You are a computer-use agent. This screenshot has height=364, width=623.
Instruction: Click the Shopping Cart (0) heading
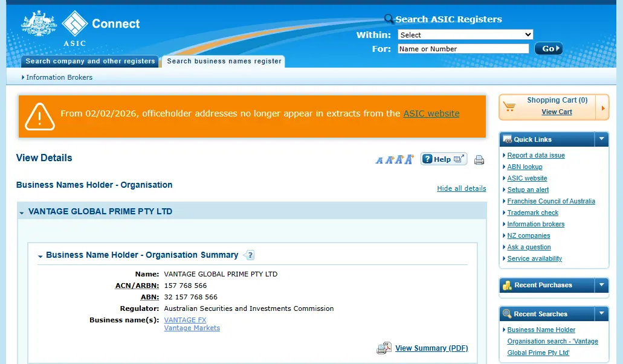coord(557,100)
